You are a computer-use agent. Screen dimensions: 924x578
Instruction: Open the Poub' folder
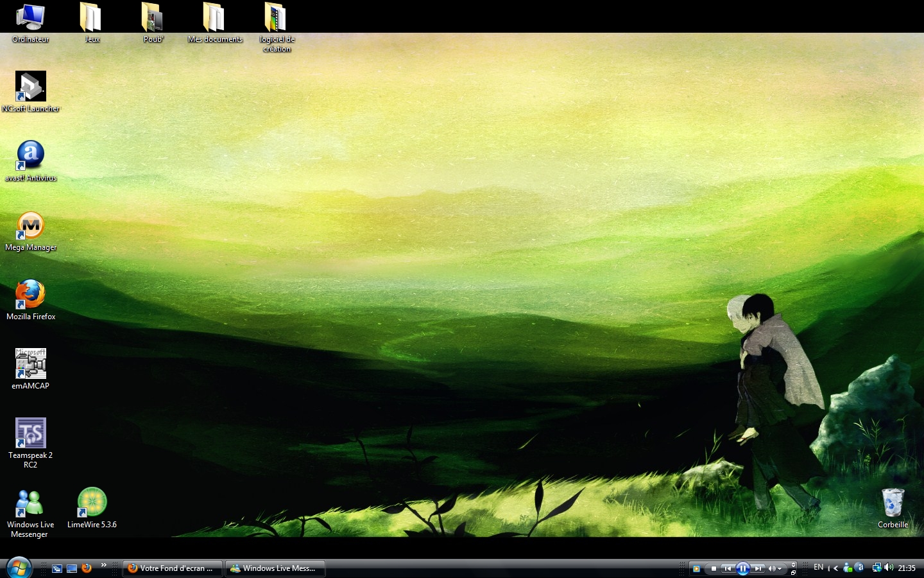153,23
